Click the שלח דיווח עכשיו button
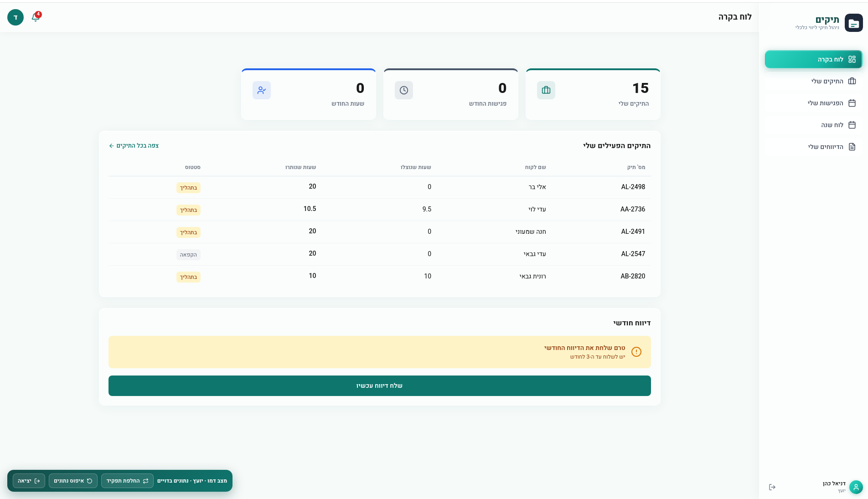The height and width of the screenshot is (499, 868). click(x=380, y=386)
